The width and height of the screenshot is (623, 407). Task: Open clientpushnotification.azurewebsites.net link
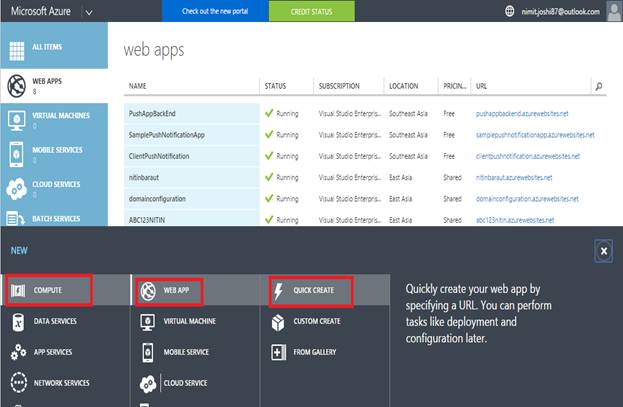pyautogui.click(x=528, y=156)
